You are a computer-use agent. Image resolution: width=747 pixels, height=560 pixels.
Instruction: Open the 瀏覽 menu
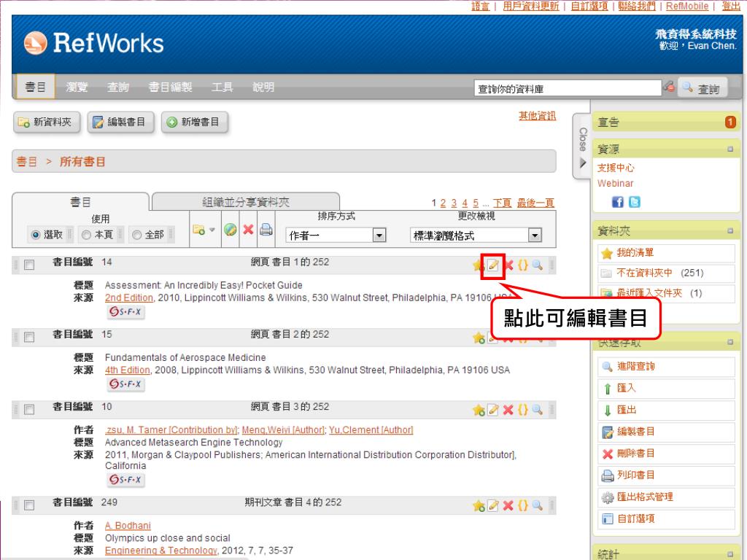[x=77, y=87]
